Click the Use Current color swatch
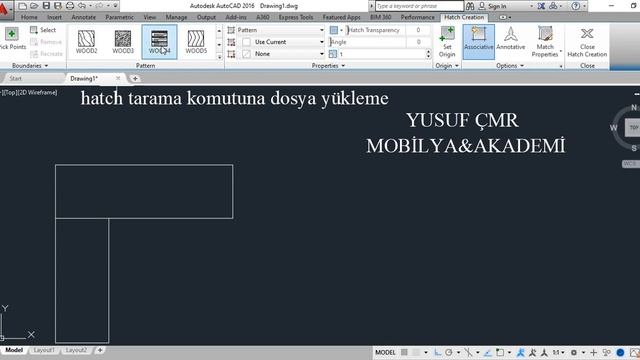This screenshot has height=360, width=640. (246, 42)
